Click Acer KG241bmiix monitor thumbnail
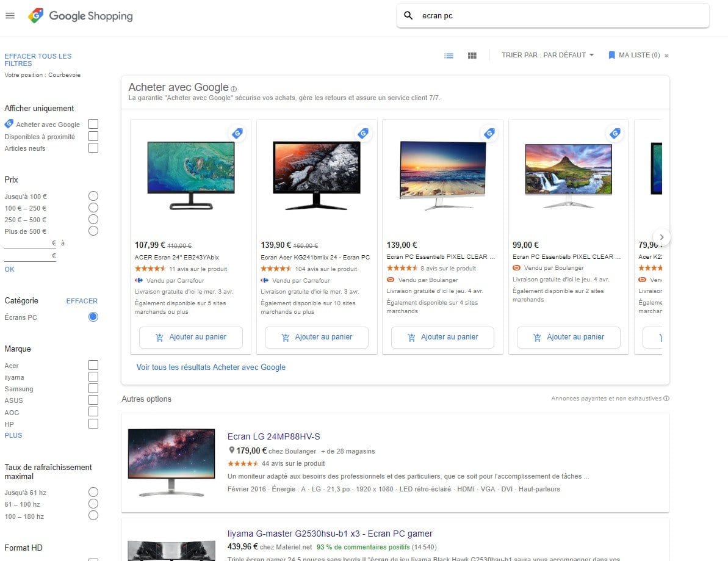728x561 pixels. [x=317, y=176]
